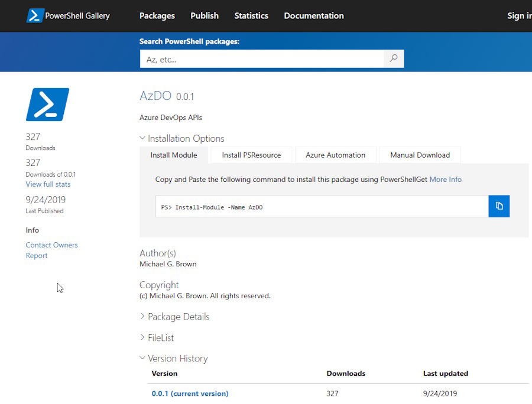Switch to the Install PSResource tab

tap(251, 155)
